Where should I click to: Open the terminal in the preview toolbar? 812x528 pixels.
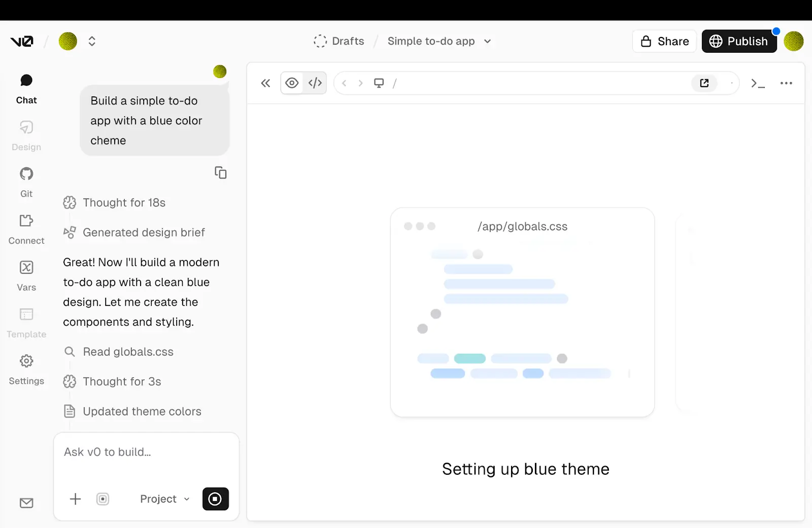[758, 83]
